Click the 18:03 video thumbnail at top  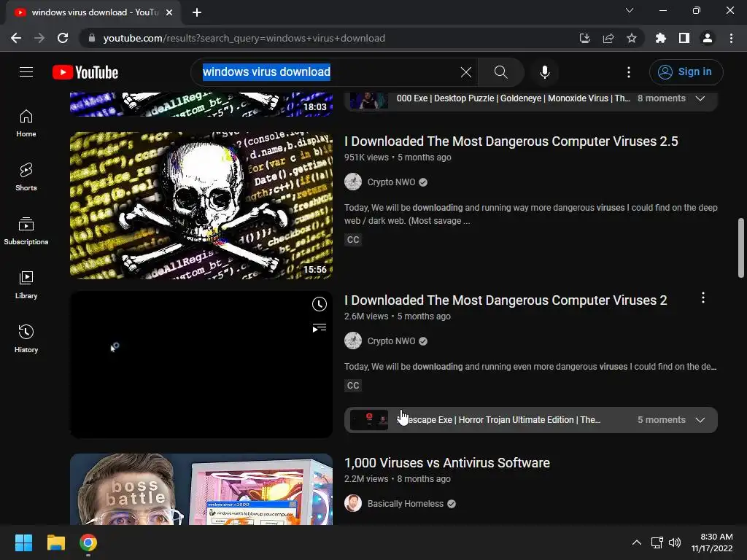click(201, 104)
